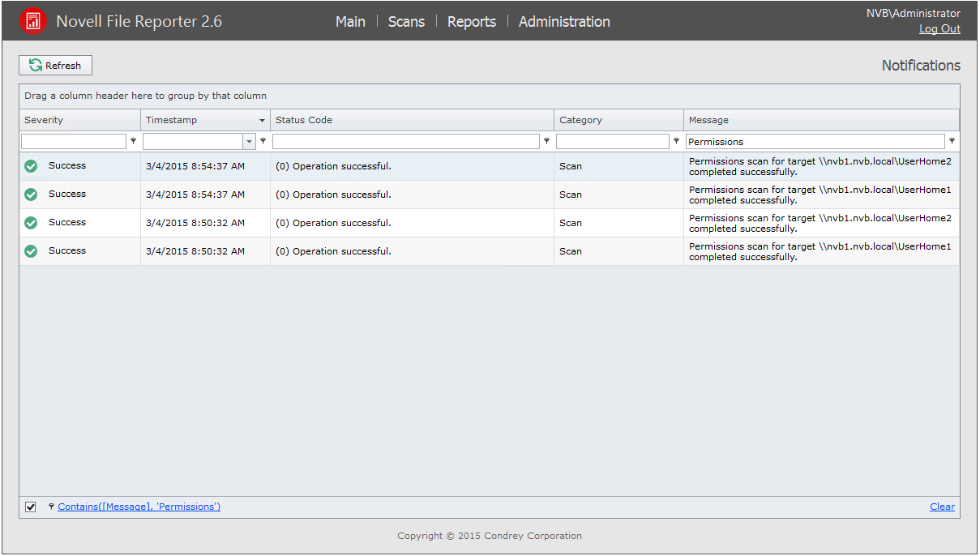Click the Copyright 2015 Condrey Corporation text
The height and width of the screenshot is (556, 980).
point(490,536)
